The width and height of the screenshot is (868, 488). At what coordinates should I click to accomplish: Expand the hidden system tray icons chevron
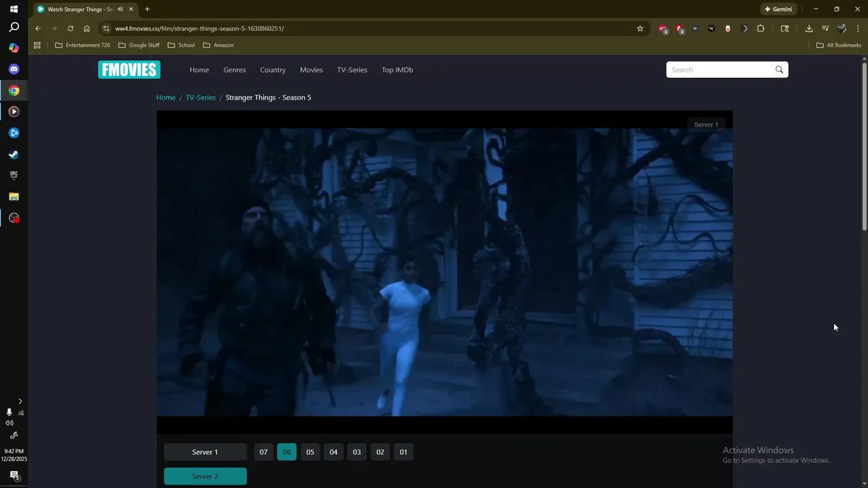(20, 401)
